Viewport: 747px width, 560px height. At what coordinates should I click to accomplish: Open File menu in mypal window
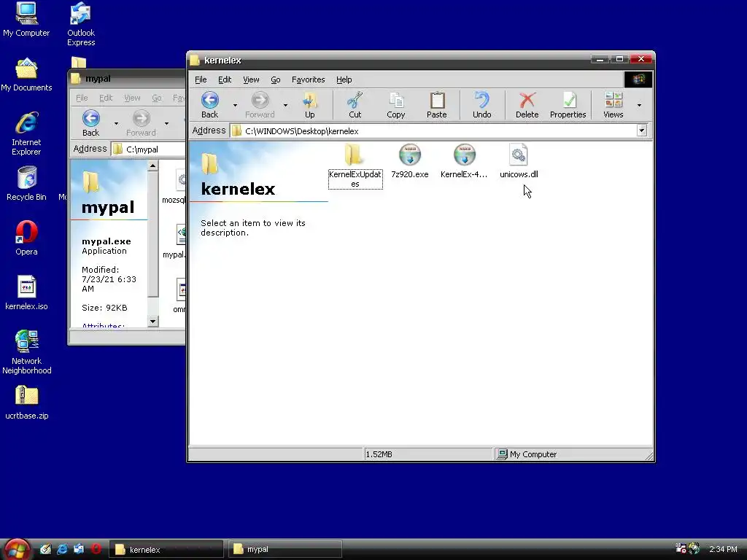click(x=82, y=98)
